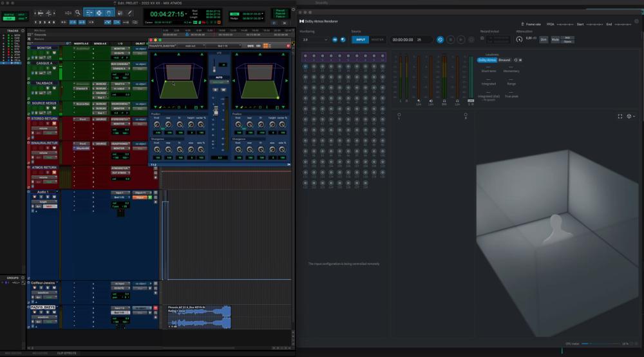Toggle SAFE button in panner plugin header
The image size is (644, 357).
(x=251, y=46)
